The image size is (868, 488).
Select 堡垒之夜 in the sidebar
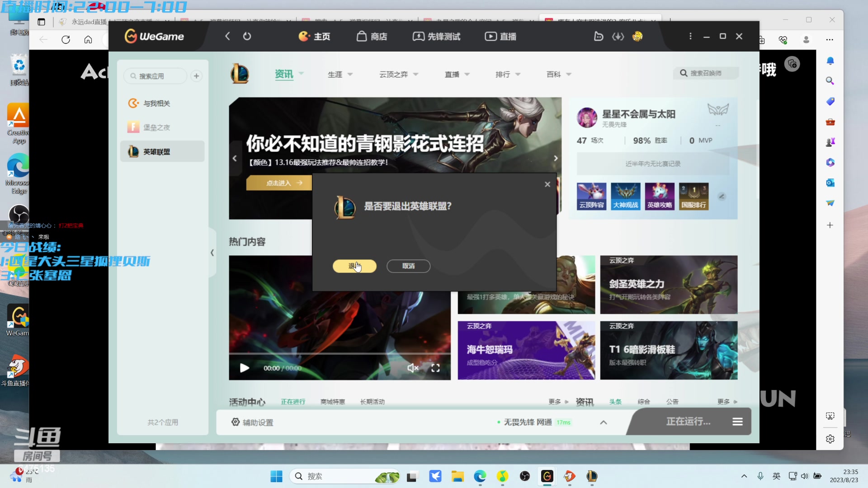[162, 127]
